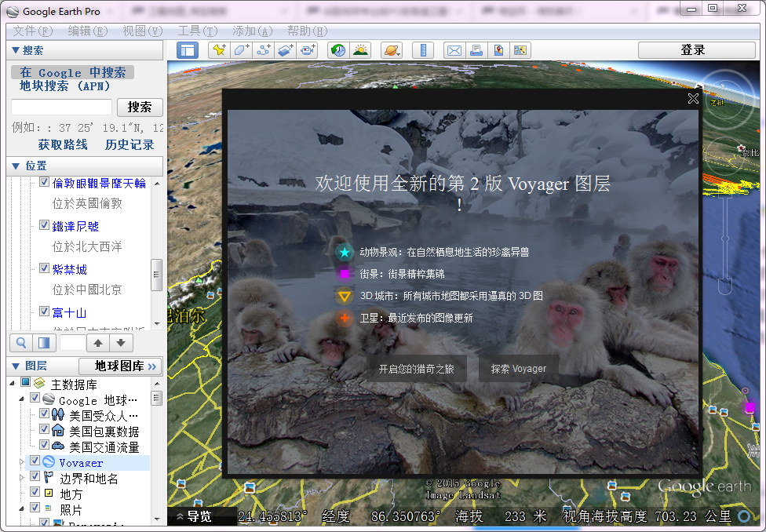The height and width of the screenshot is (532, 766).
Task: Click the map zoom slider control
Action: click(x=725, y=239)
